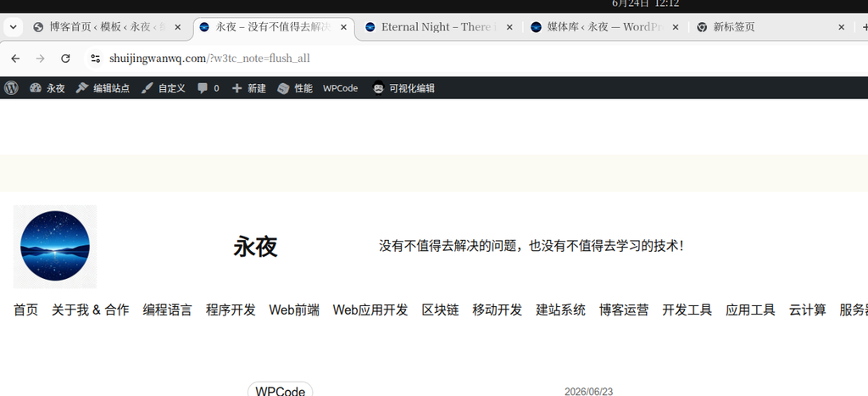The image size is (868, 396).
Task: Open the 程序开发 category
Action: point(231,310)
